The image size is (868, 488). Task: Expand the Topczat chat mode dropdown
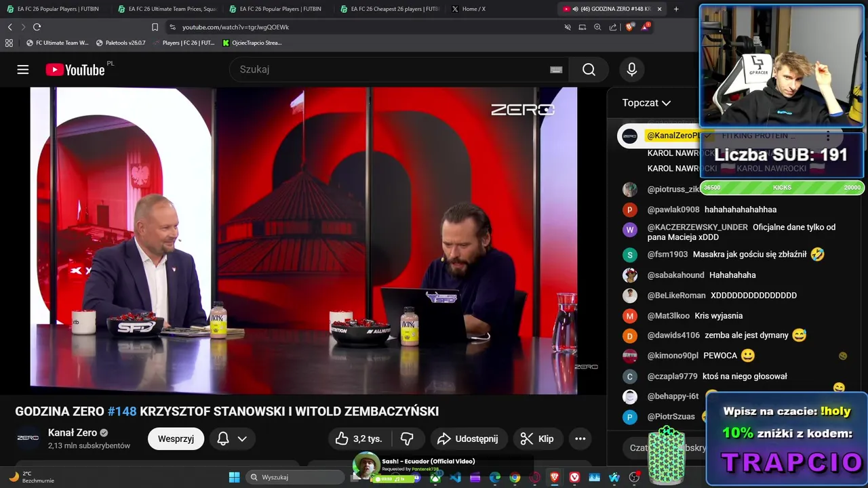click(x=646, y=103)
